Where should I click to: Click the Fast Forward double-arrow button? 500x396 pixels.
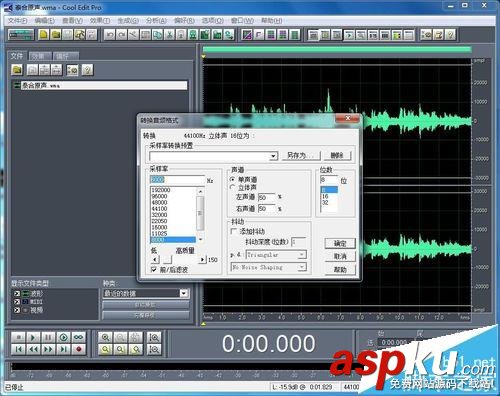tap(48, 349)
